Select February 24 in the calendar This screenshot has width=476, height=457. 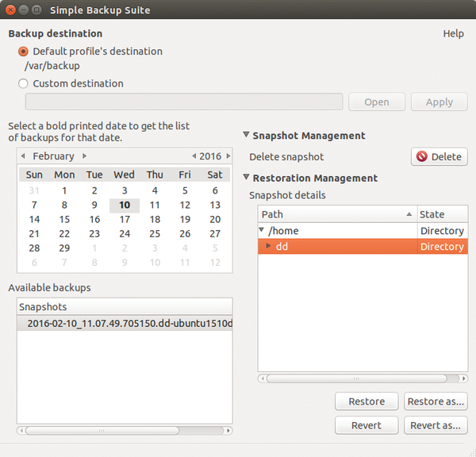coord(125,234)
